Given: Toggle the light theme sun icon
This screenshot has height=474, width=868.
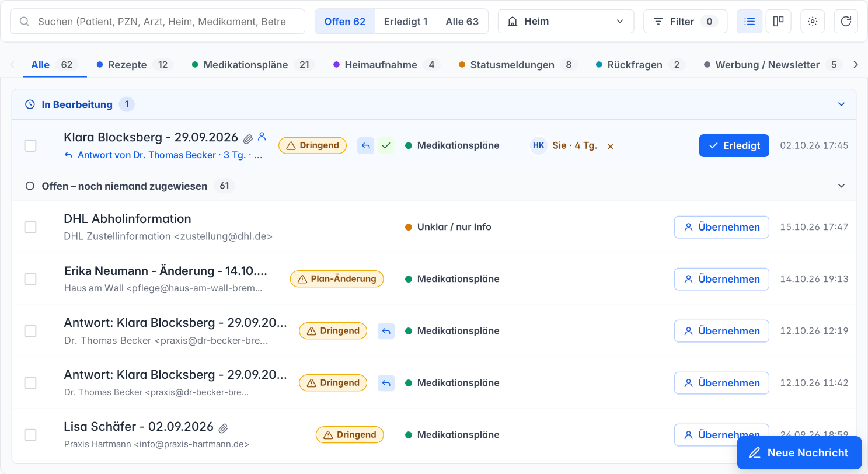Looking at the screenshot, I should tap(813, 22).
